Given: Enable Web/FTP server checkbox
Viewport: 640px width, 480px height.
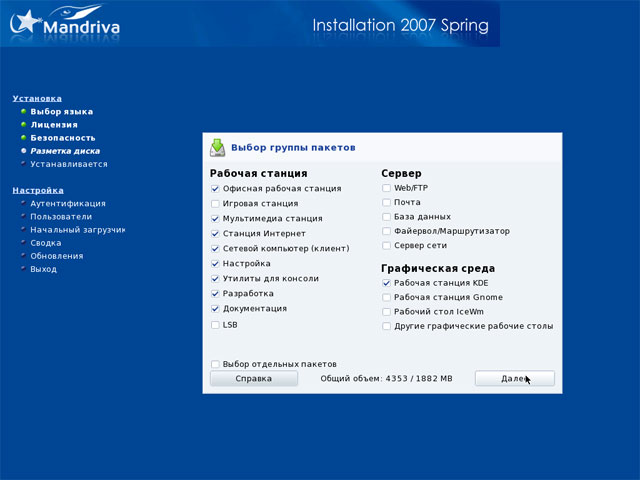Looking at the screenshot, I should click(386, 188).
